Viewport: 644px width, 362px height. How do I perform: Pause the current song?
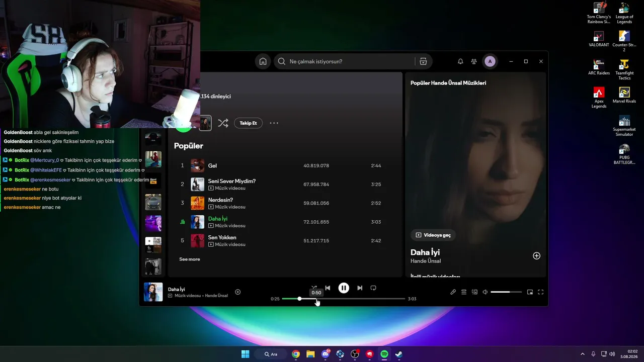pos(344,288)
